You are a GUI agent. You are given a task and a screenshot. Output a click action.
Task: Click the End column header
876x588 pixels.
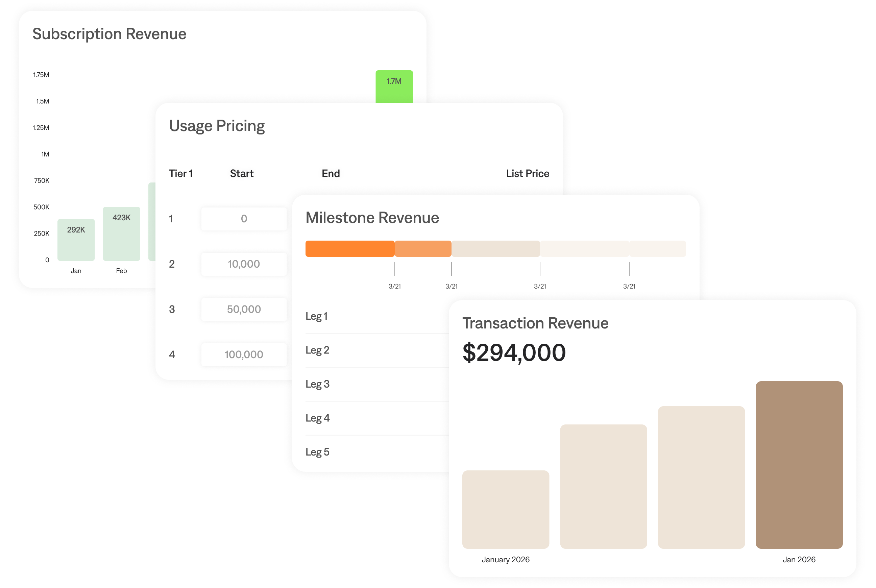[x=331, y=174]
